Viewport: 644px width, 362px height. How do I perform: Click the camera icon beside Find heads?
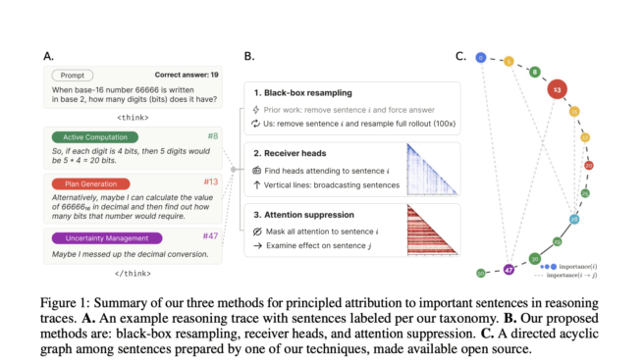point(256,171)
